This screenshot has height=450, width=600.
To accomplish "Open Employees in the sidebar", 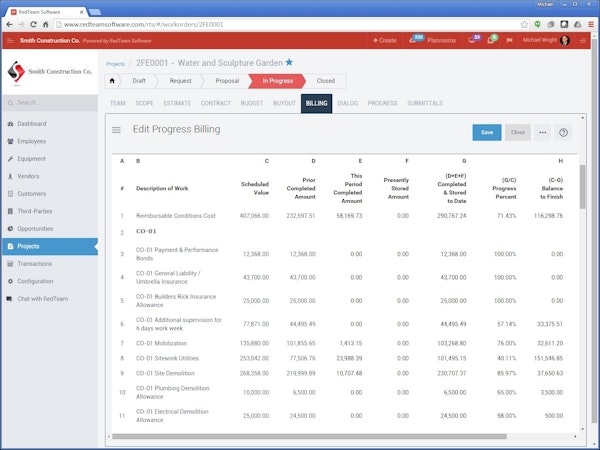I will pyautogui.click(x=50, y=141).
